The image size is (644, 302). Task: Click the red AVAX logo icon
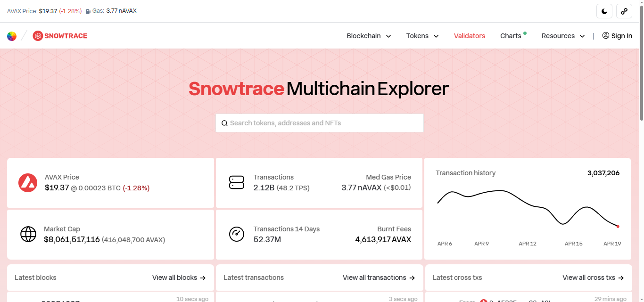coord(28,183)
